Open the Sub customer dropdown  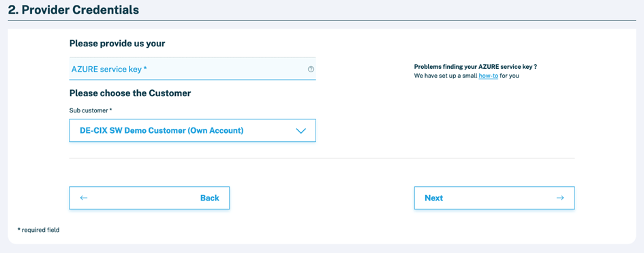point(192,131)
